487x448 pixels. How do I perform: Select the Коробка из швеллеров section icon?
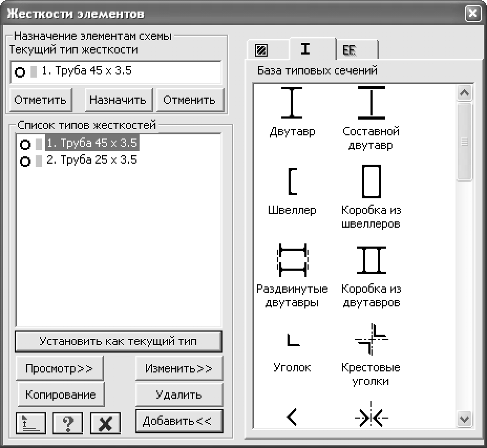click(x=371, y=182)
